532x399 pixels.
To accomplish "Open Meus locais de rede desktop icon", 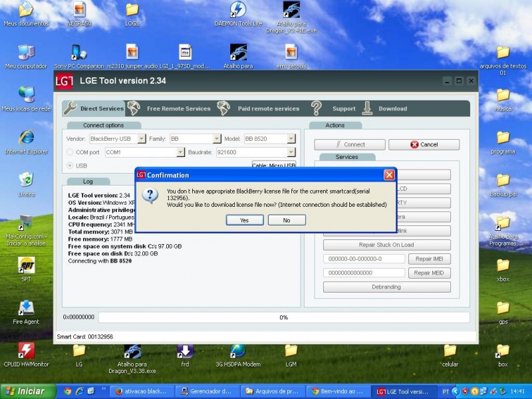I will [26, 99].
